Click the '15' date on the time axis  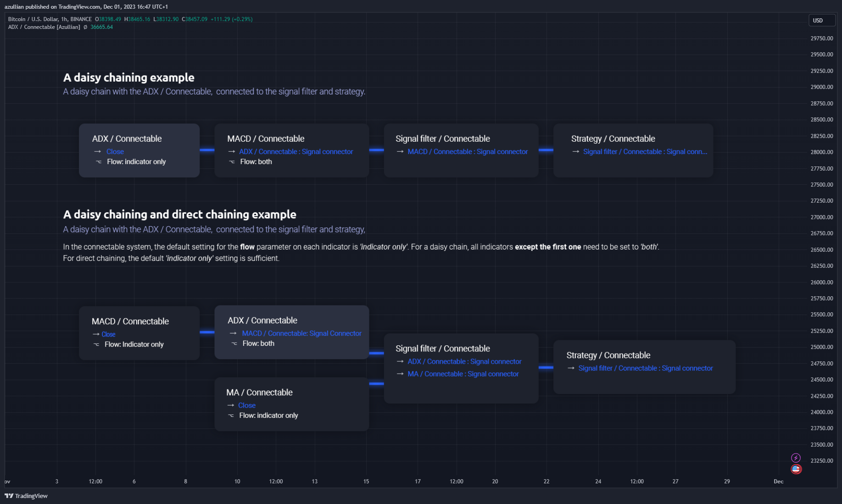[x=366, y=482]
